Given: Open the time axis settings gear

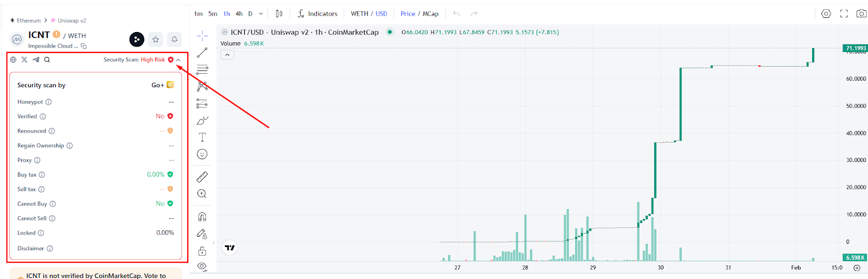Looking at the screenshot, I should pos(857,268).
